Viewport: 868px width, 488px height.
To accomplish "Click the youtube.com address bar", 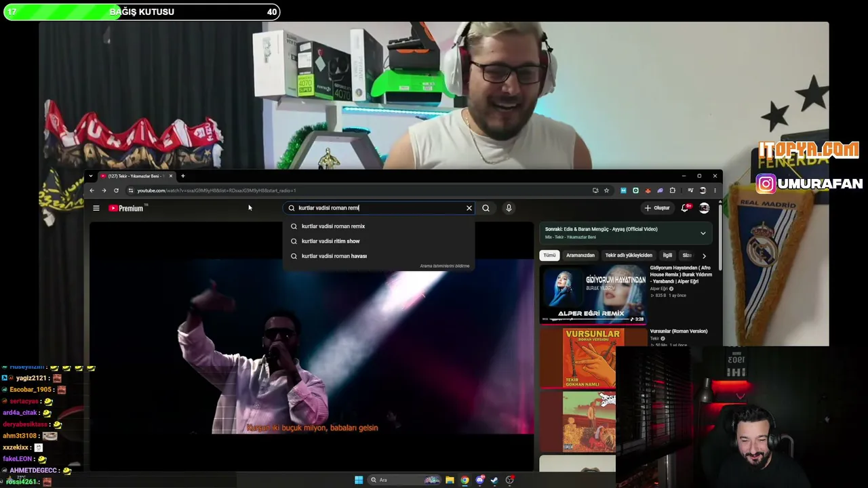I will (x=359, y=190).
